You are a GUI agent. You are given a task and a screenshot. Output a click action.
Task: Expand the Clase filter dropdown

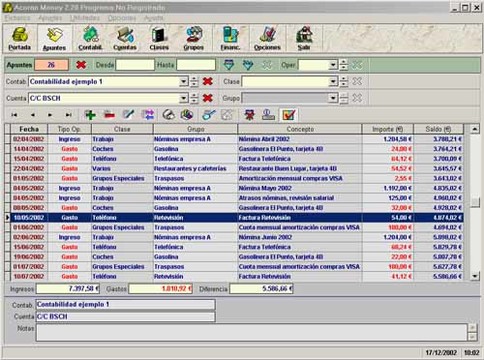[332, 81]
